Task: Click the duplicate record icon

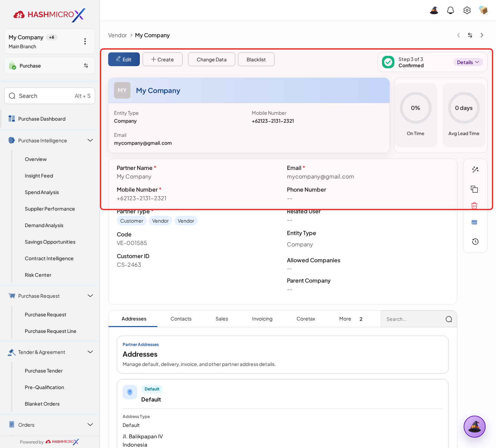Action: point(474,189)
